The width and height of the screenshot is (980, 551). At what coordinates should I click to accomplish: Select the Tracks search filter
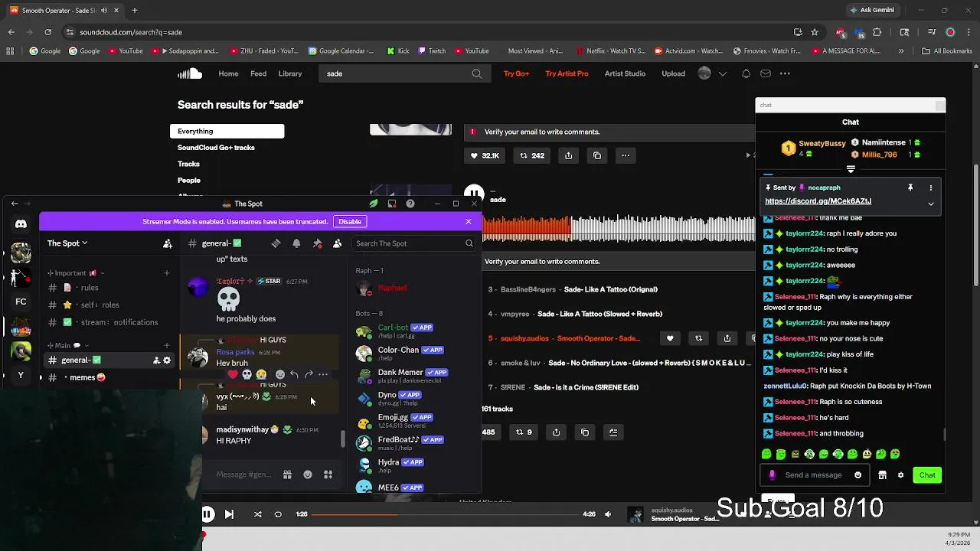coord(188,164)
